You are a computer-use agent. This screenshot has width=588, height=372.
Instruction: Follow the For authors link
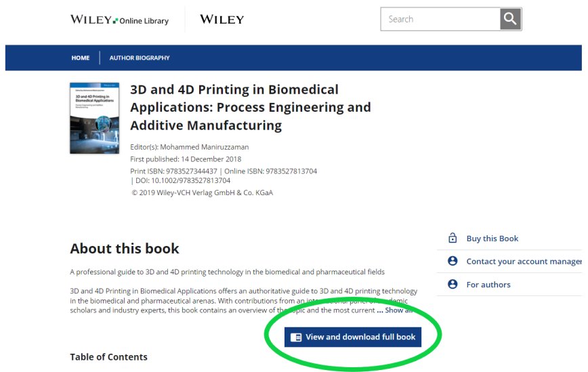click(x=488, y=285)
